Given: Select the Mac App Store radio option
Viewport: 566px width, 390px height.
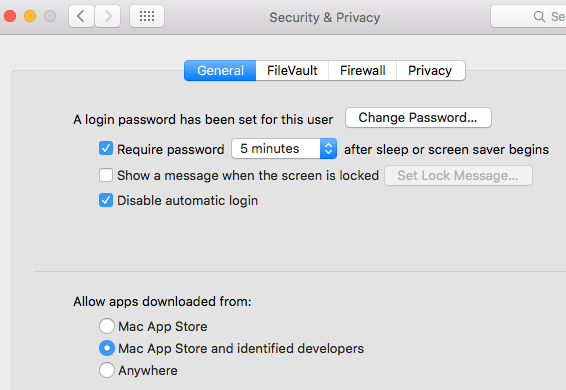Looking at the screenshot, I should pyautogui.click(x=107, y=326).
